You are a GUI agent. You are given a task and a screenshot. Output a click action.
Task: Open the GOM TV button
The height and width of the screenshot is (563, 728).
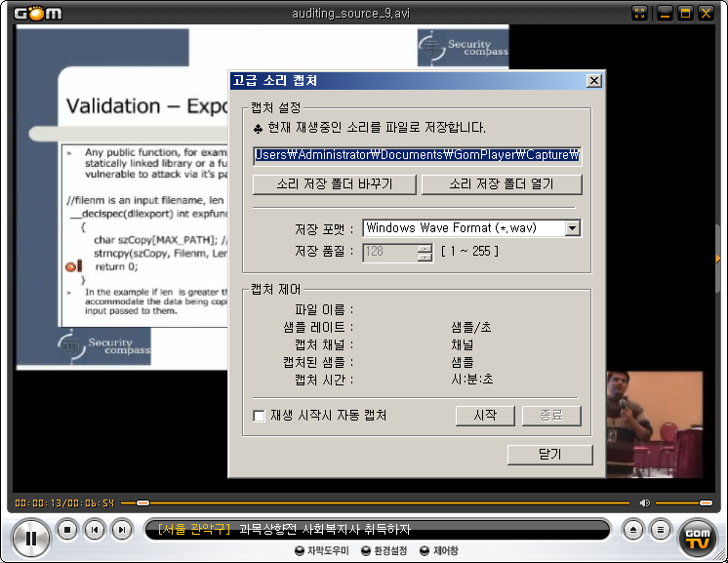coord(697,536)
